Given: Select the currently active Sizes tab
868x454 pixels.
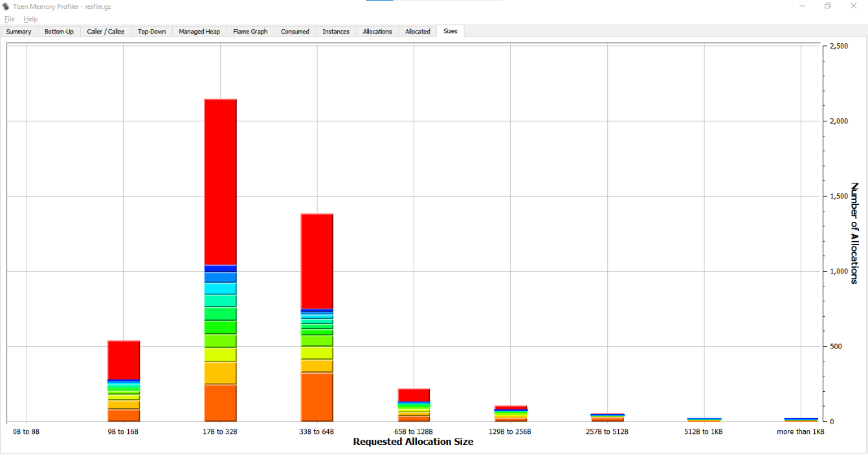Looking at the screenshot, I should pos(450,31).
